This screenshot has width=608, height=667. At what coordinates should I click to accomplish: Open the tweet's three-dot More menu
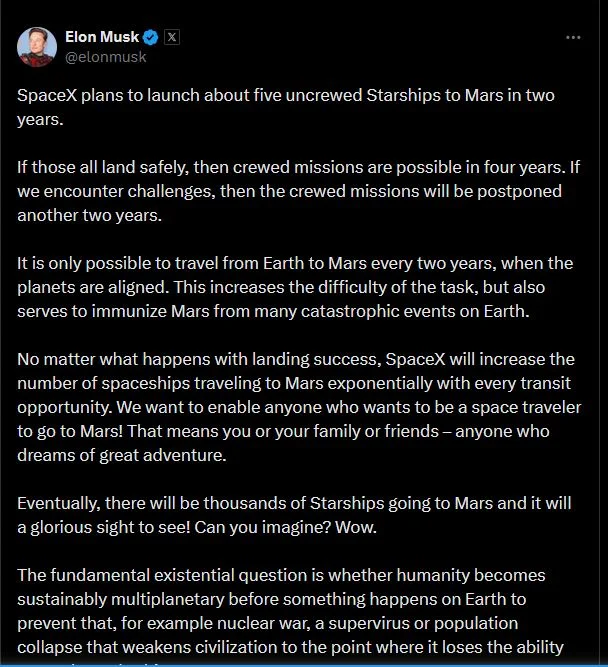573,38
